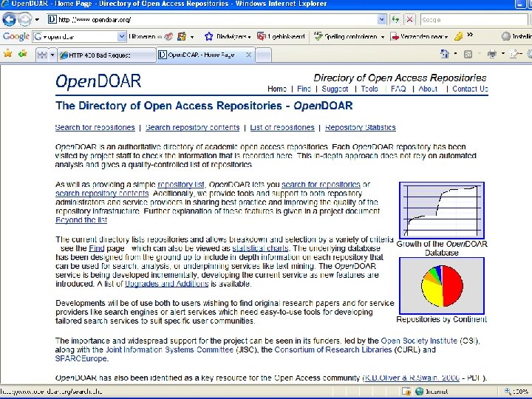Click the Print icon in the command bar
This screenshot has width=532, height=399.
491,54
